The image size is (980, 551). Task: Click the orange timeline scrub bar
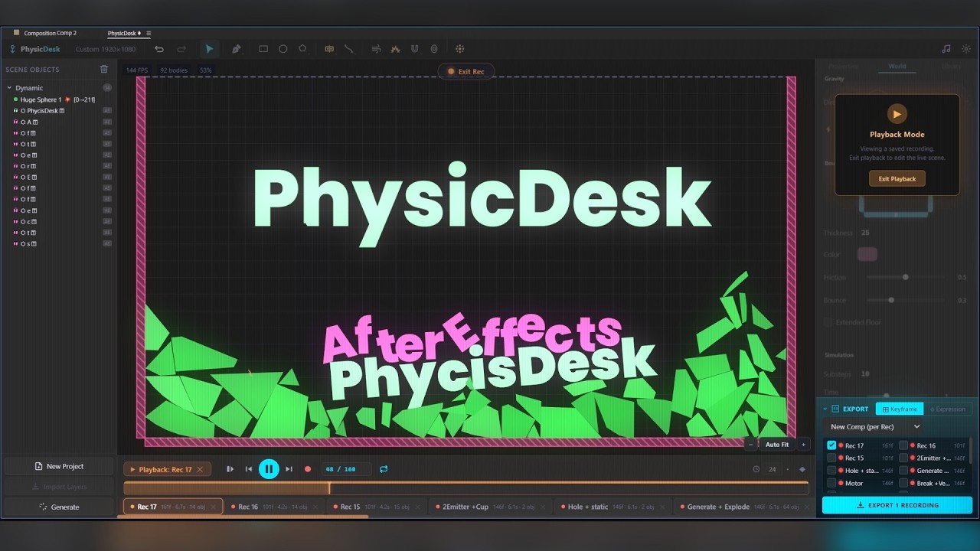pos(466,488)
